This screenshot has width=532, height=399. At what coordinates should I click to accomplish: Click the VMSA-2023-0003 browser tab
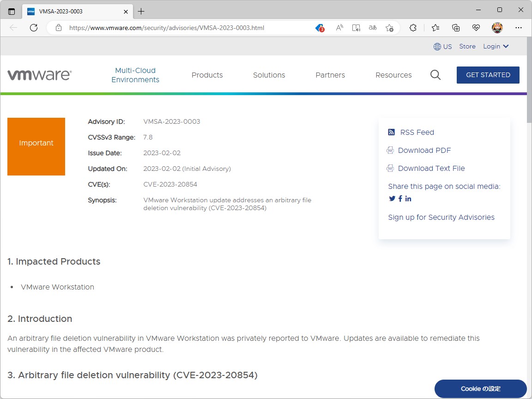[x=78, y=12]
